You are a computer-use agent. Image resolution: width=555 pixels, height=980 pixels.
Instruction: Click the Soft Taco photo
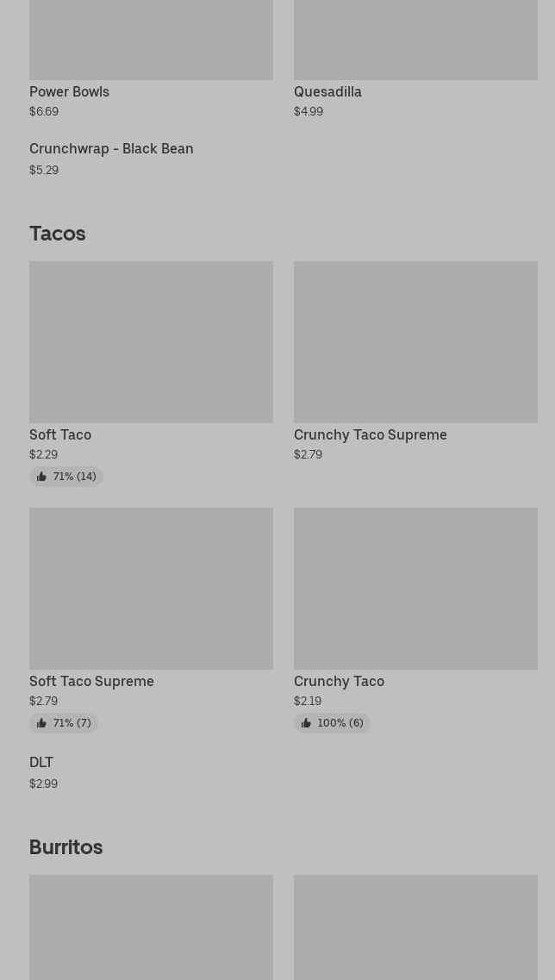(151, 341)
